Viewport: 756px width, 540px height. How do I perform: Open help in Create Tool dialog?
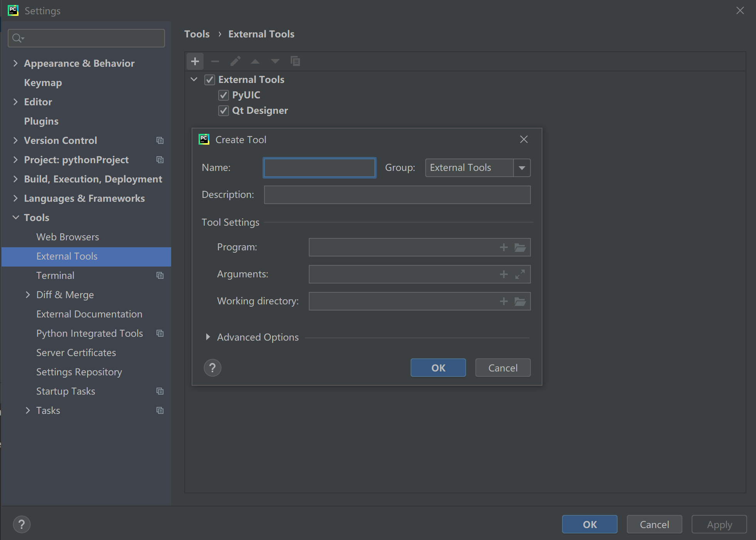(x=212, y=368)
